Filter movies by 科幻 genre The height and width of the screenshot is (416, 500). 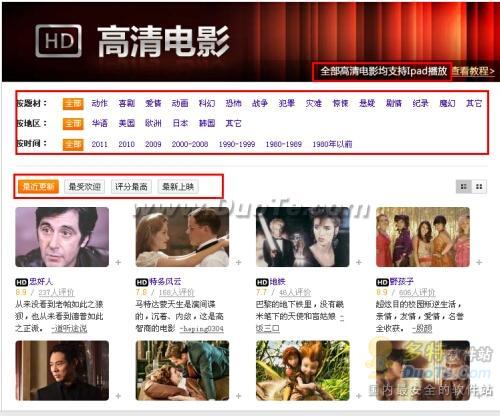[x=207, y=103]
